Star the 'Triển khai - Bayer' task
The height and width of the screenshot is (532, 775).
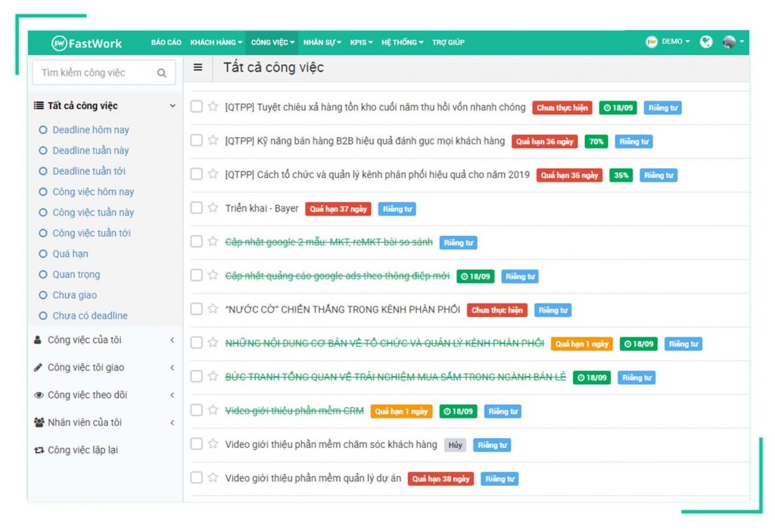tap(213, 208)
